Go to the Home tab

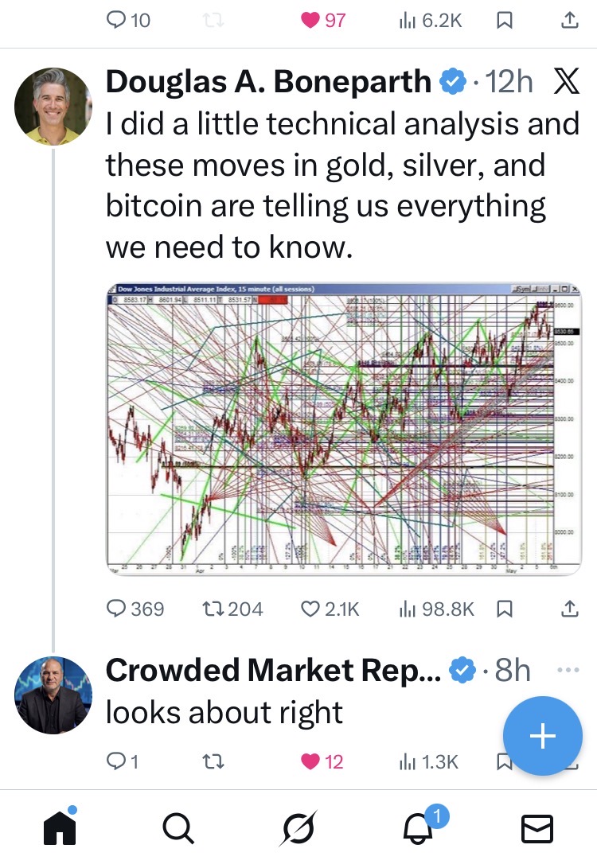(60, 828)
